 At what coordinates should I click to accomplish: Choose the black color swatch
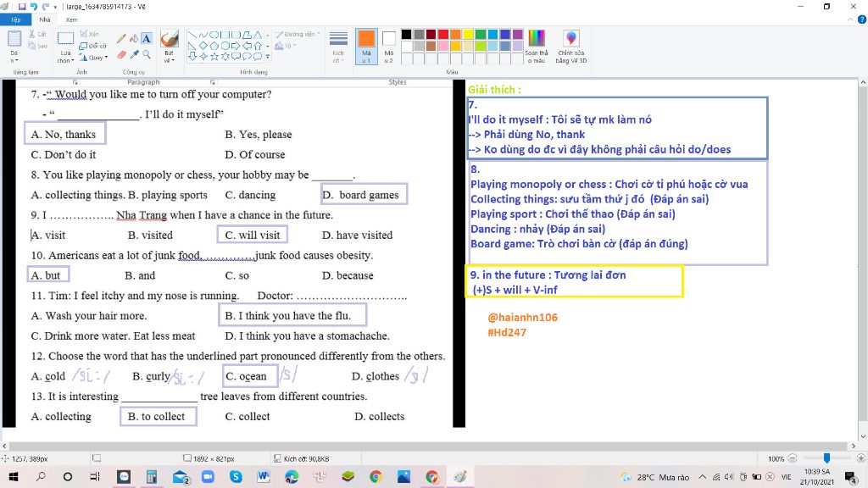pos(406,34)
